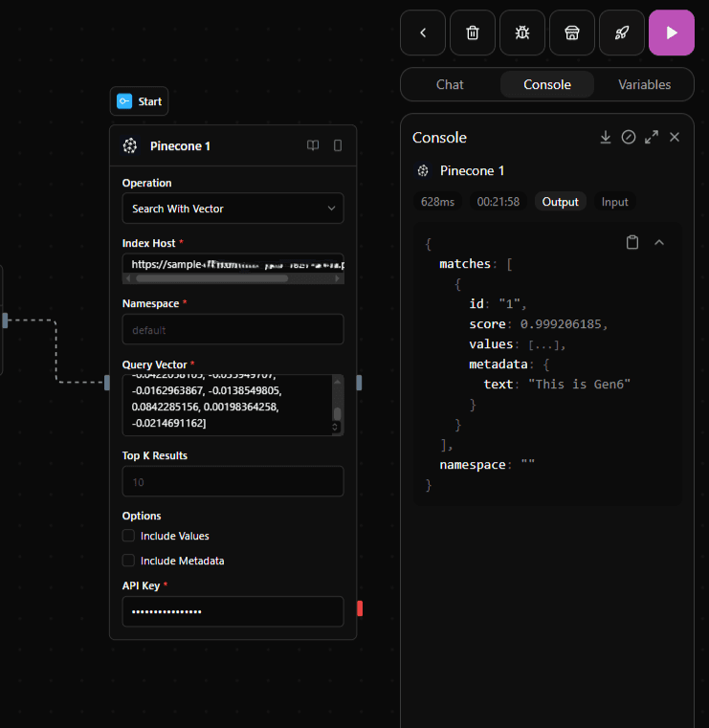Click the rocket deploy icon
This screenshot has height=728, width=709.
[622, 33]
